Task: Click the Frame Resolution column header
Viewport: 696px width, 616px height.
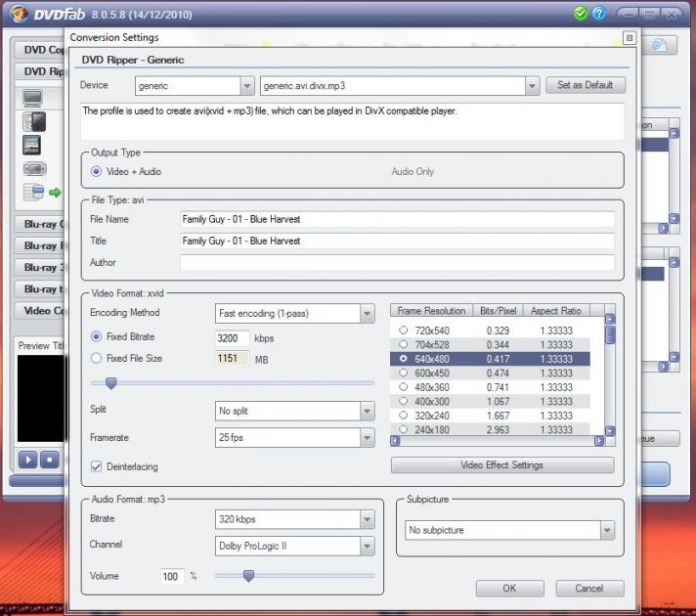Action: [431, 310]
